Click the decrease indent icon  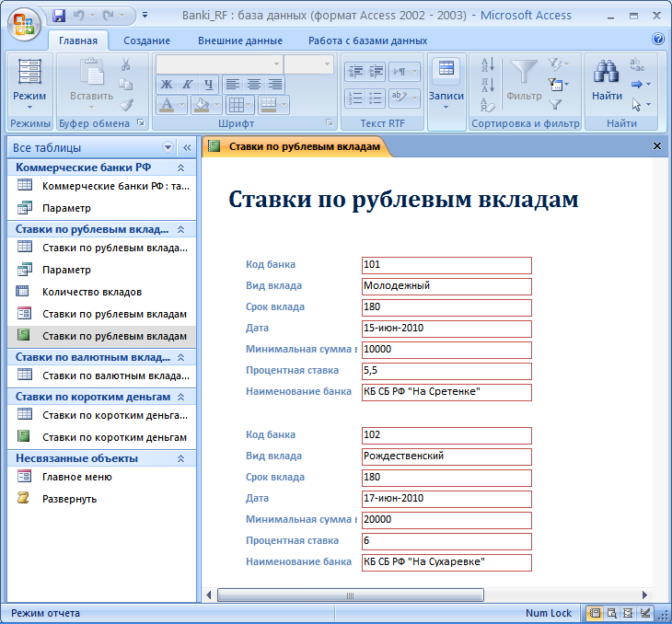tap(355, 71)
